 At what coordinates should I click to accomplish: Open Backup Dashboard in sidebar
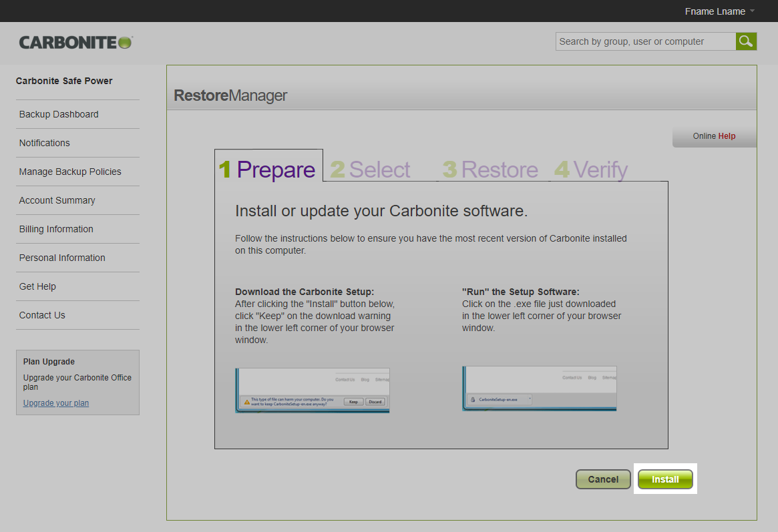[x=59, y=114]
